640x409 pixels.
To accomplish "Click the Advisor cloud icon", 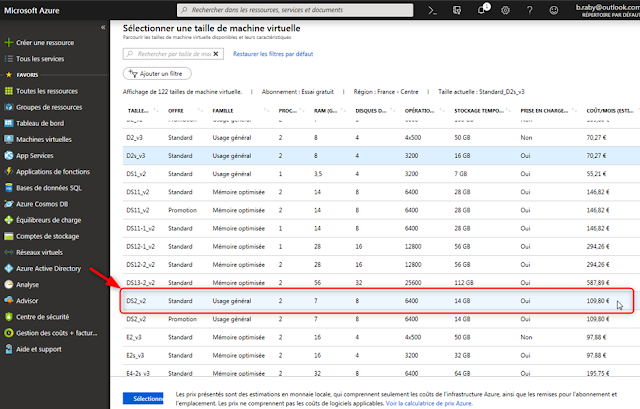I will click(x=9, y=300).
